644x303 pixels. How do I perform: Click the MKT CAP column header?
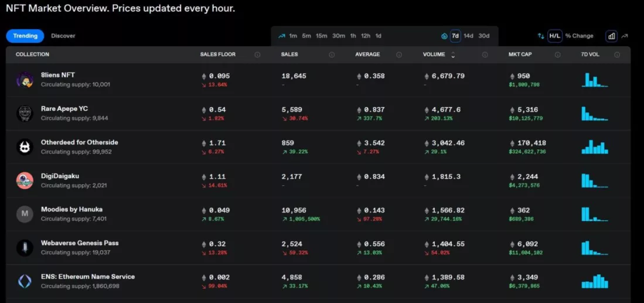[x=520, y=54]
